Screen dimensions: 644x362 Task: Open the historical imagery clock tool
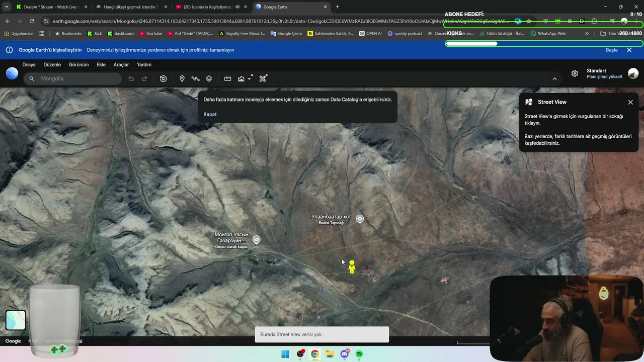163,78
